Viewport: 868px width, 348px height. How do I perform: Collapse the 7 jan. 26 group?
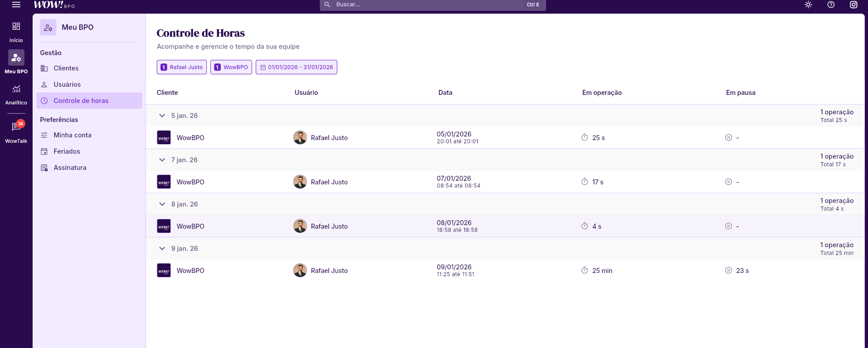tap(162, 160)
